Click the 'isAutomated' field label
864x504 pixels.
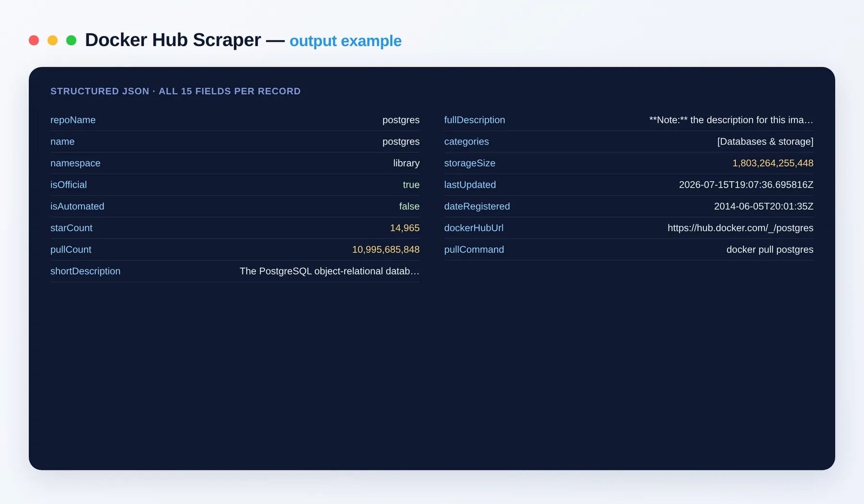click(x=77, y=206)
